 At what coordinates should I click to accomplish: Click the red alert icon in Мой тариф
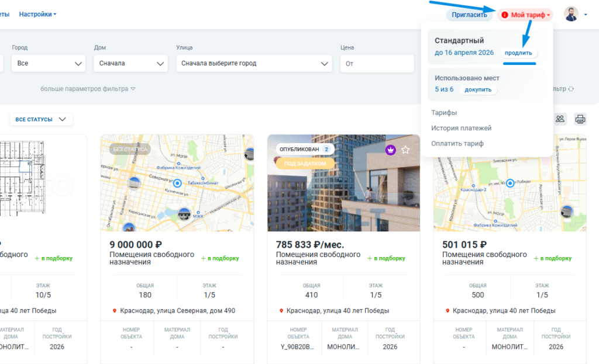tap(505, 15)
